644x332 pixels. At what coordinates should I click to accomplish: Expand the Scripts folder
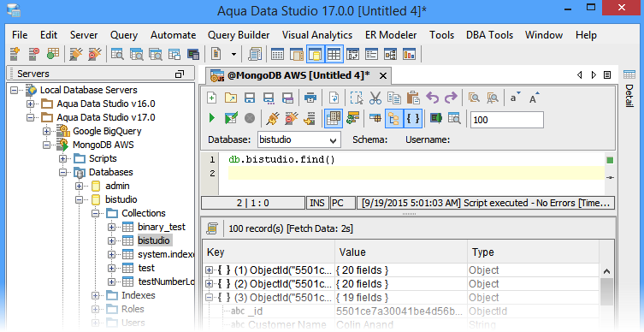(x=62, y=158)
